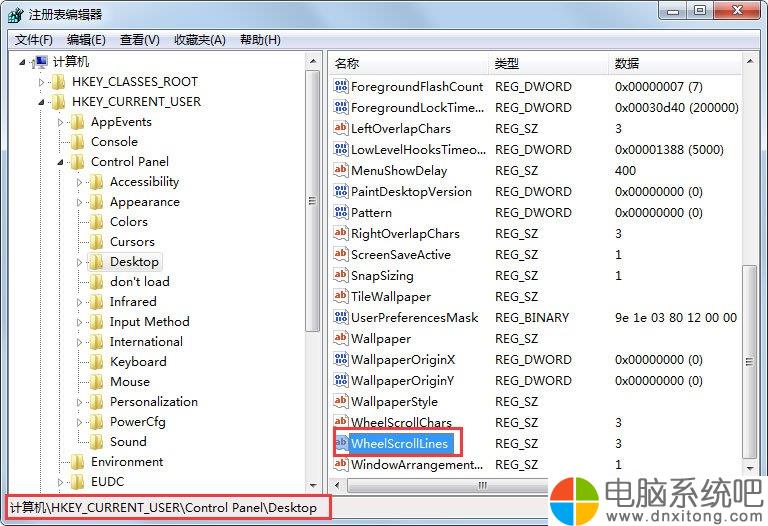This screenshot has width=768, height=526.
Task: Expand the Input Method key
Action: (80, 322)
